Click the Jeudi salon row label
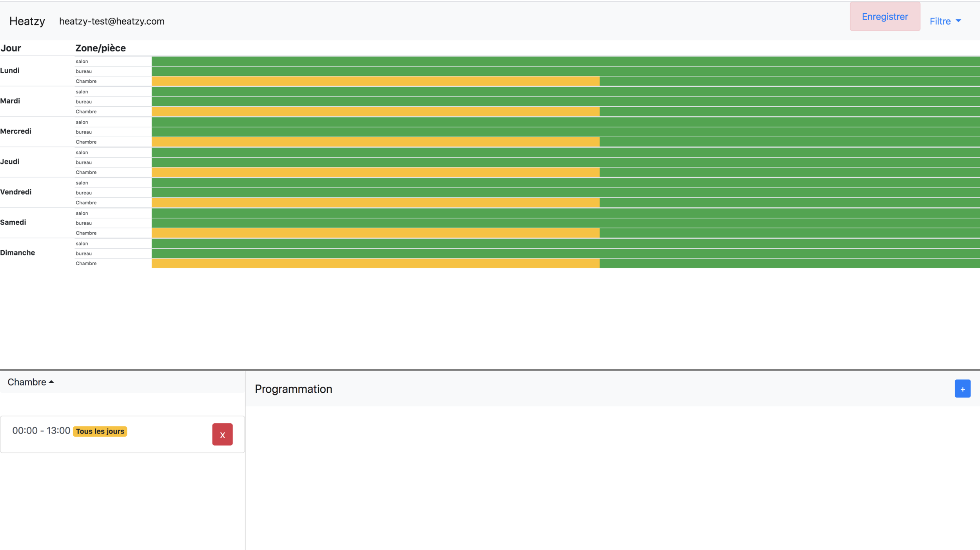 [x=82, y=152]
